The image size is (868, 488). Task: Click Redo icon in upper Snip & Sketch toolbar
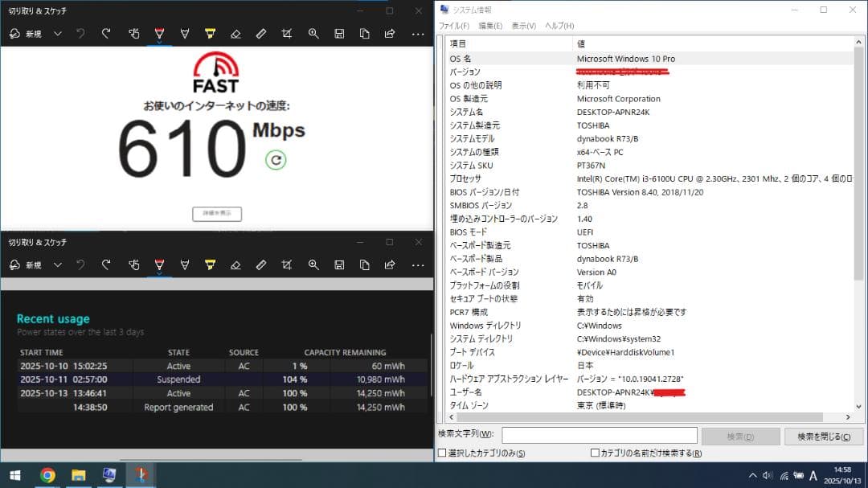click(106, 34)
